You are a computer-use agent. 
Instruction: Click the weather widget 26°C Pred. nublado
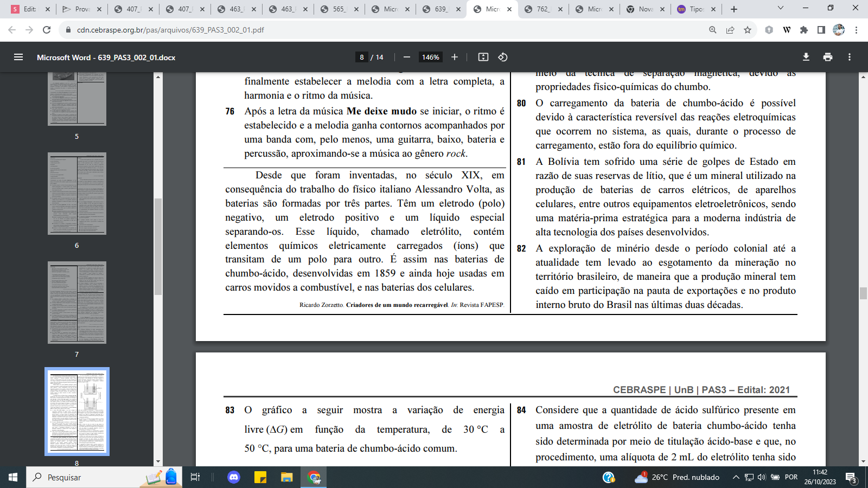click(x=677, y=477)
